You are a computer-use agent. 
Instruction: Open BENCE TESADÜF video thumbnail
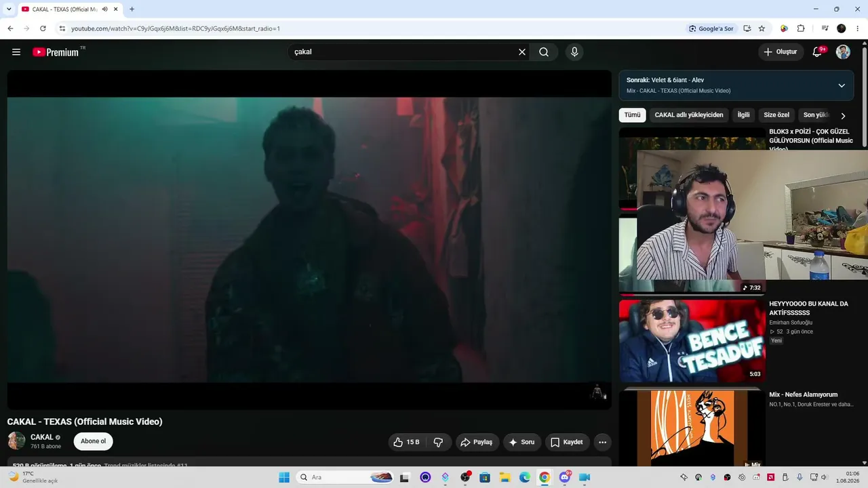coord(692,341)
